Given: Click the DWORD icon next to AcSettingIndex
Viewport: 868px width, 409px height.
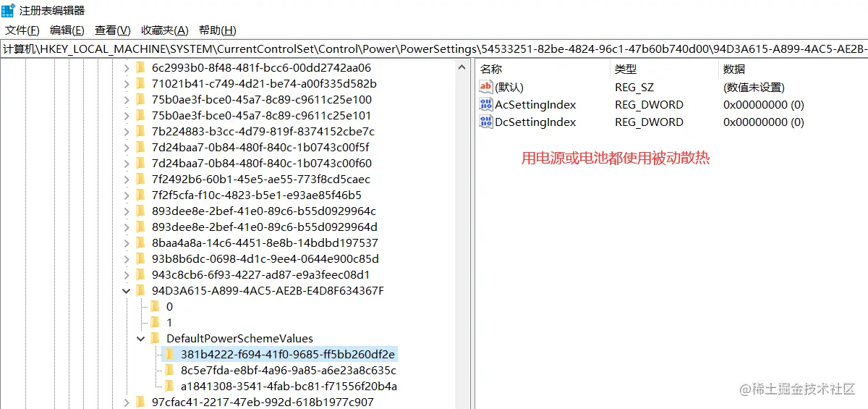Looking at the screenshot, I should pyautogui.click(x=485, y=104).
